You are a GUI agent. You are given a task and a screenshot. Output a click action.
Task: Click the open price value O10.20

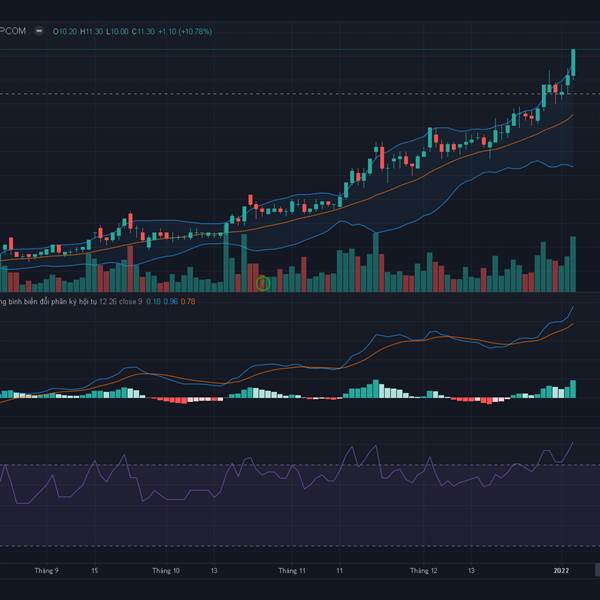coord(65,31)
